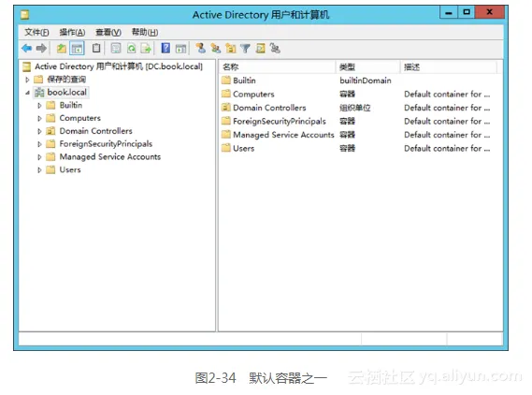Viewport: 532px width, 395px height.
Task: Expand the Saved Queries (保存的查询) node arrow
Action: [27, 80]
